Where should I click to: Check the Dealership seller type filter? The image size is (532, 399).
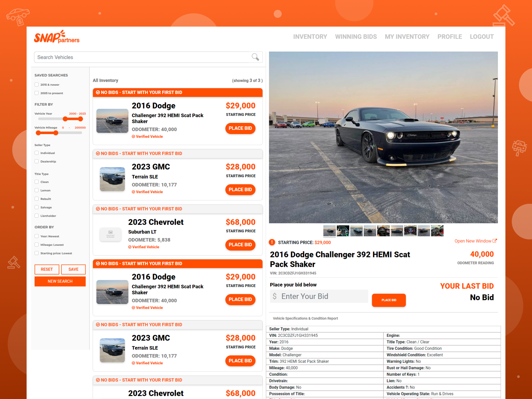pyautogui.click(x=37, y=161)
